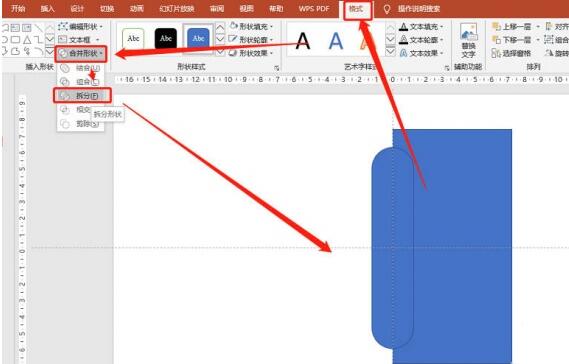Viewport: 569px width, 364px height.
Task: Choose the triangle shape in shapes gallery
Action: (x=27, y=40)
